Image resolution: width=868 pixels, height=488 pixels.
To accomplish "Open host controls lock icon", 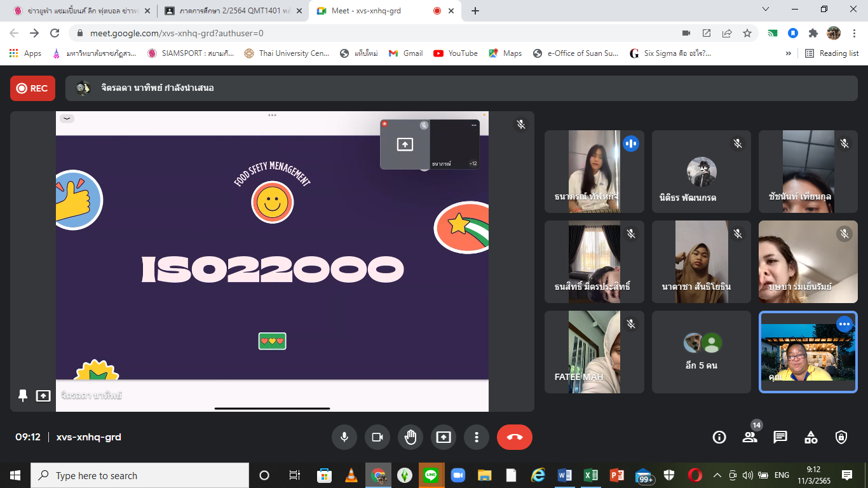I will pos(841,437).
